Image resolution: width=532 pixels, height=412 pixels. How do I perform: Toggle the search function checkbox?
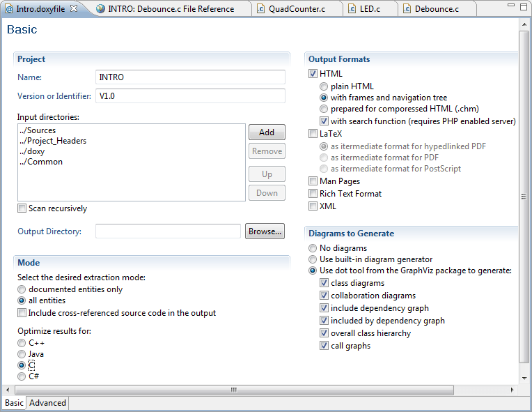pos(324,121)
